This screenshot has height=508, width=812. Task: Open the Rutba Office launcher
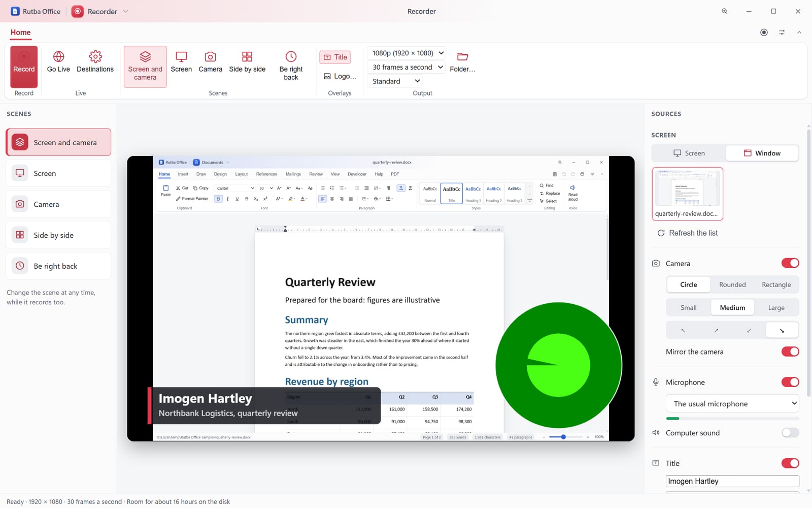click(x=36, y=11)
